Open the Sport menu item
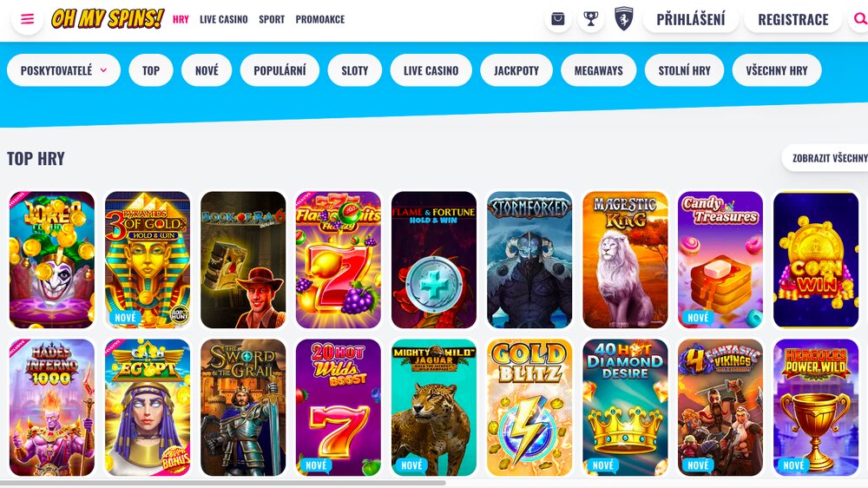The width and height of the screenshot is (868, 488). click(x=272, y=19)
